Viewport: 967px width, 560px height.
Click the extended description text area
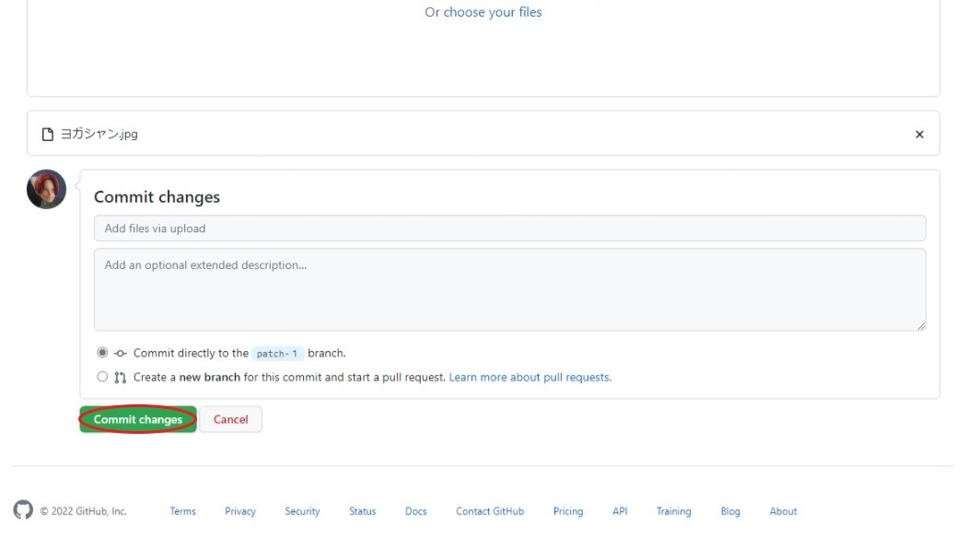(x=509, y=289)
